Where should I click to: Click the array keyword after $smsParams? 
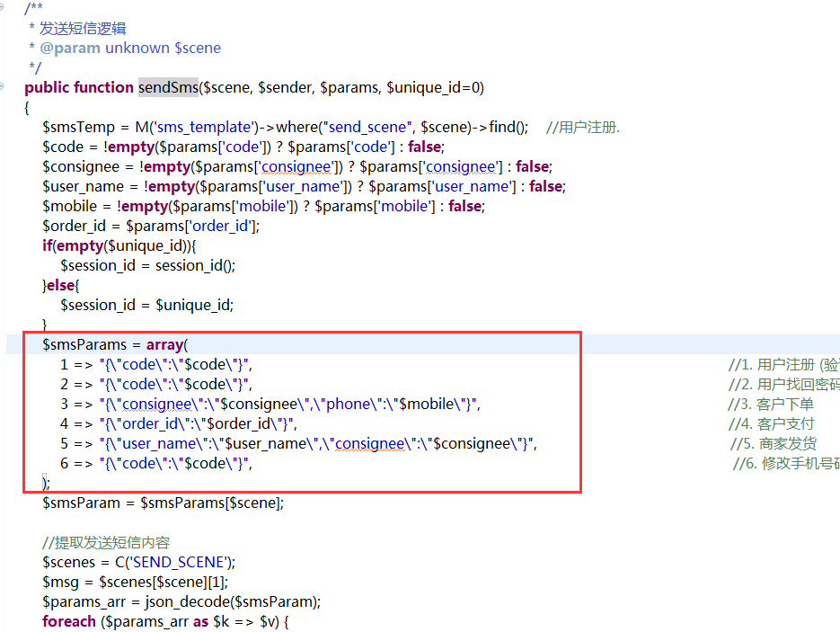164,344
